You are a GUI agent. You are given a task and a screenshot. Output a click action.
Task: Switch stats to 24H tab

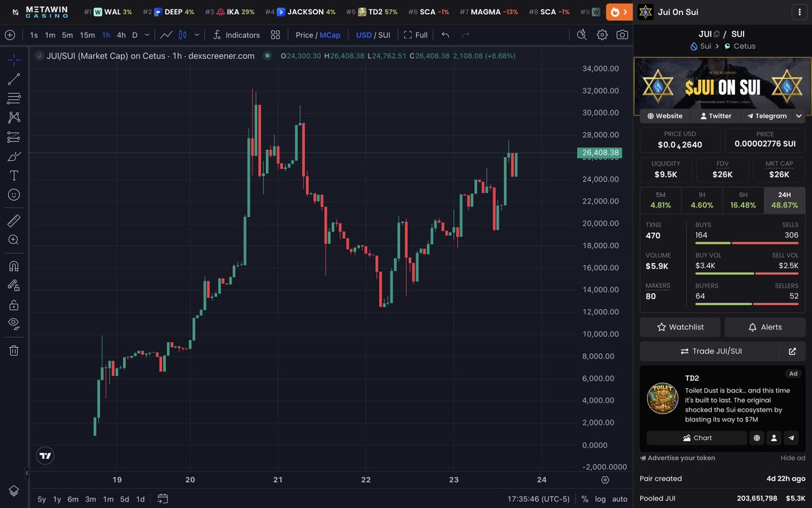tap(784, 200)
